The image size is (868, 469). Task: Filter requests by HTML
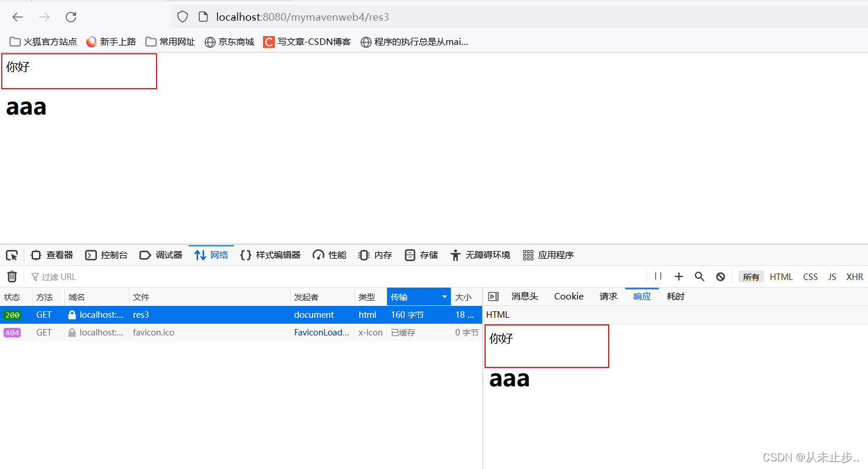(x=781, y=277)
